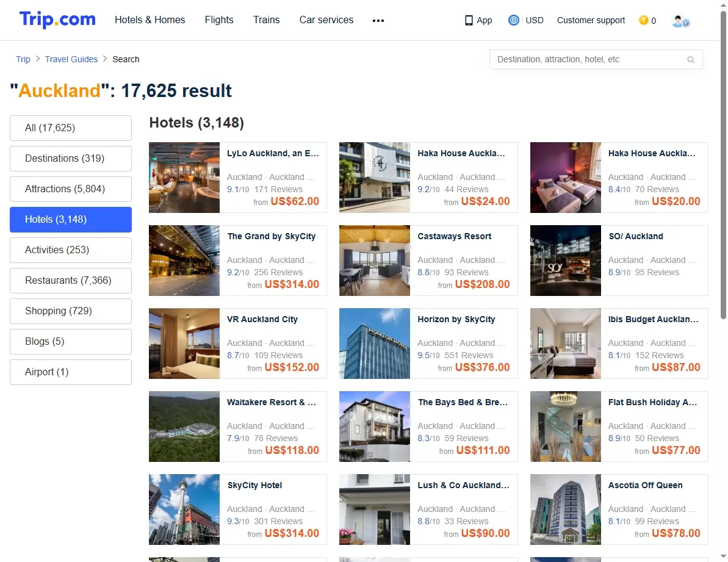Open the Trains menu item
This screenshot has width=728, height=562.
click(267, 20)
